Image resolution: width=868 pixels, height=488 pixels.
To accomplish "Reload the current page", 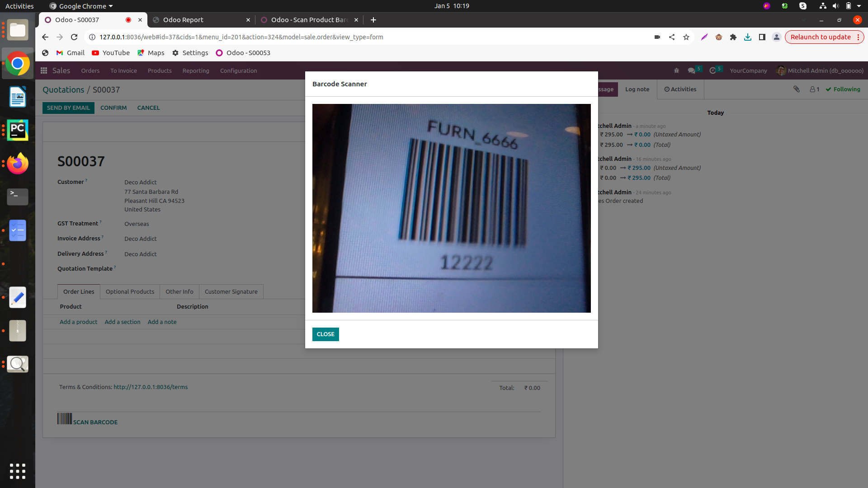I will 75,37.
